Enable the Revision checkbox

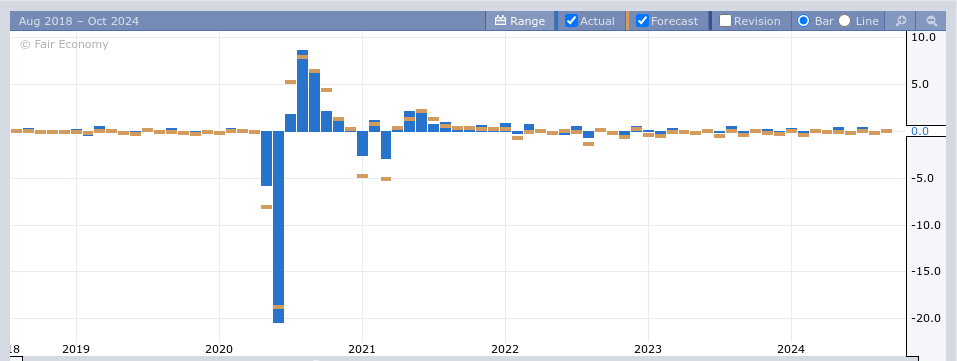point(725,21)
